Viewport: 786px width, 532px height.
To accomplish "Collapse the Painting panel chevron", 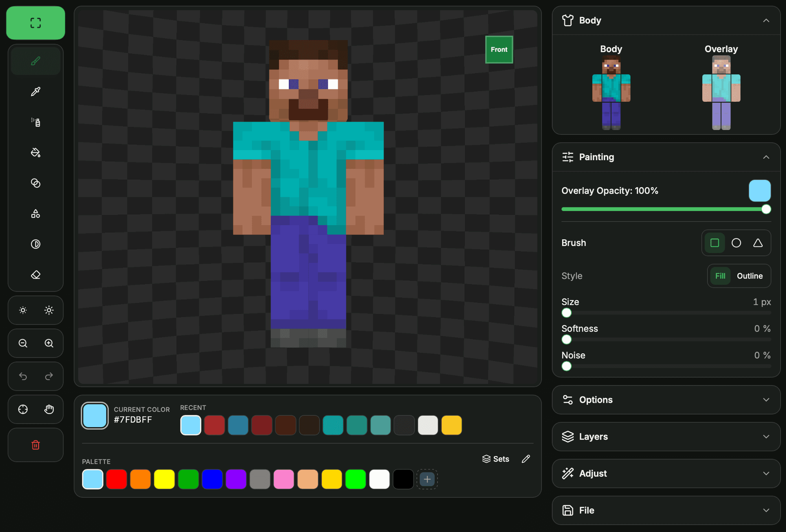I will coord(766,157).
